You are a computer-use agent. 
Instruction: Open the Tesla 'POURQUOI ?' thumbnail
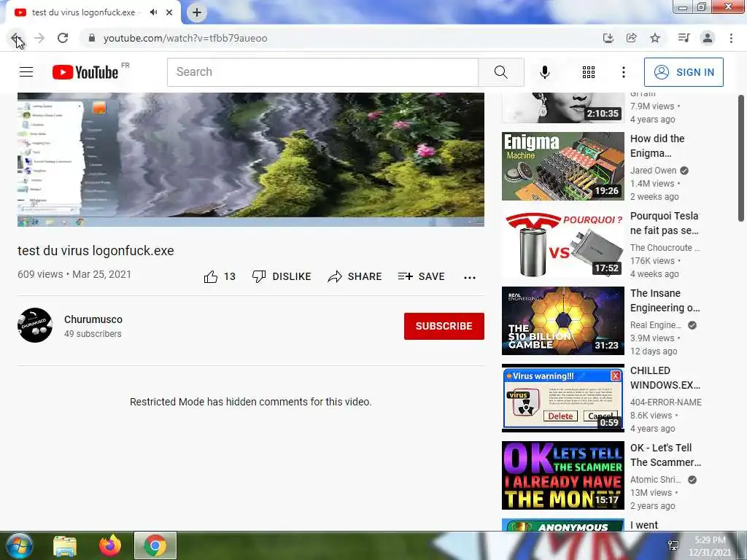(x=562, y=244)
